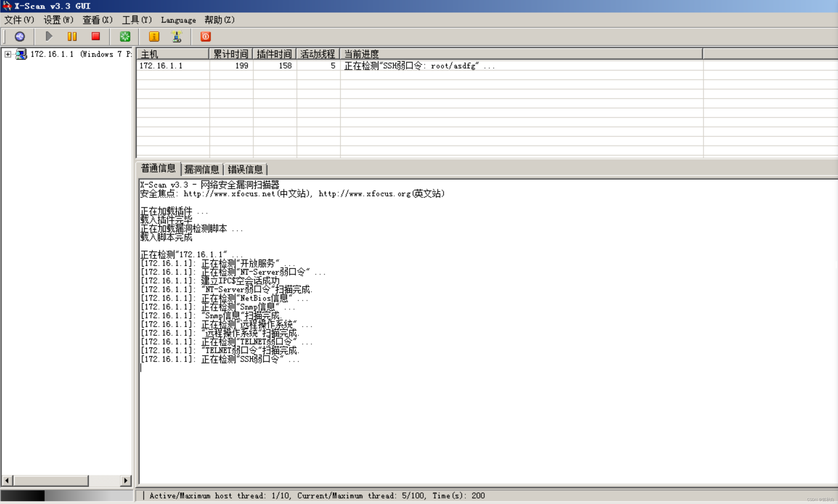Click the 安全焦点 xfocus.net URL line
Image resolution: width=838 pixels, height=504 pixels.
[x=292, y=194]
